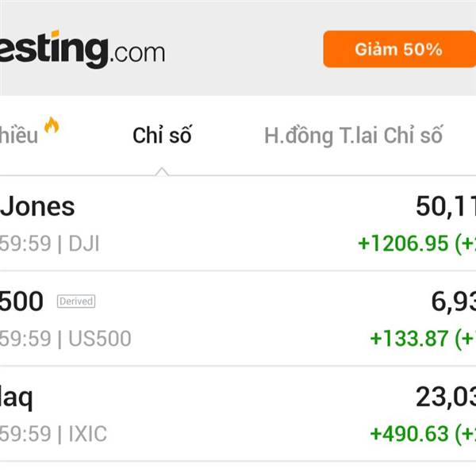Select the price starting 6,93
The width and height of the screenshot is (476, 476).
[x=452, y=301]
